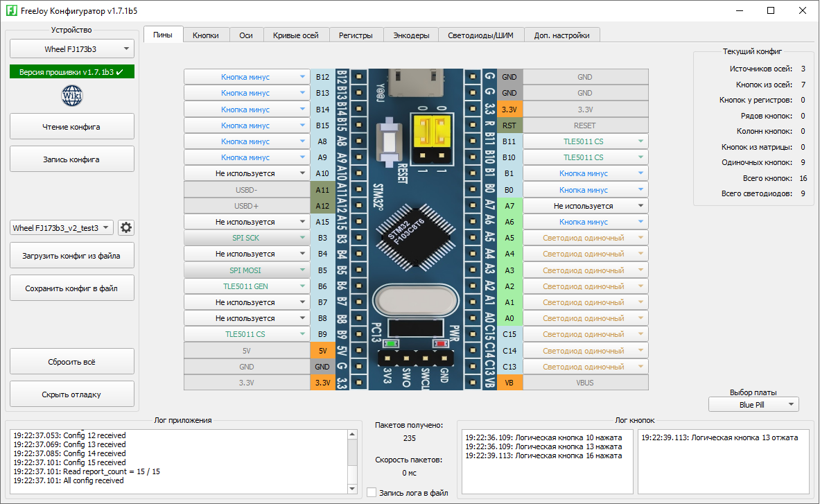Open the Светодиоды/ШИМ tab
Screen dimensions: 820x504
(481, 35)
